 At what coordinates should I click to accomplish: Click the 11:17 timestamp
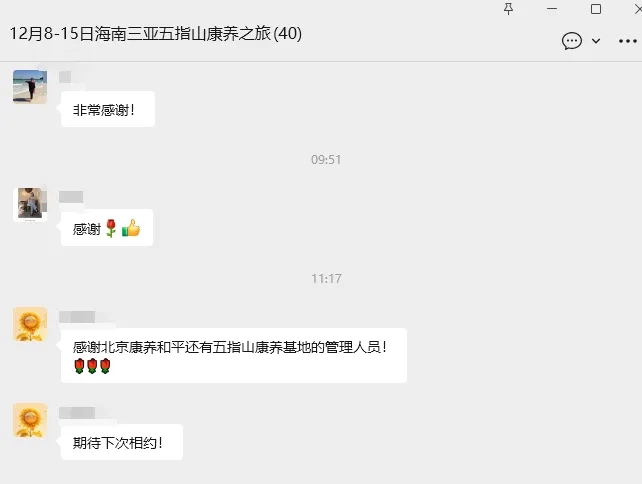[x=326, y=279]
